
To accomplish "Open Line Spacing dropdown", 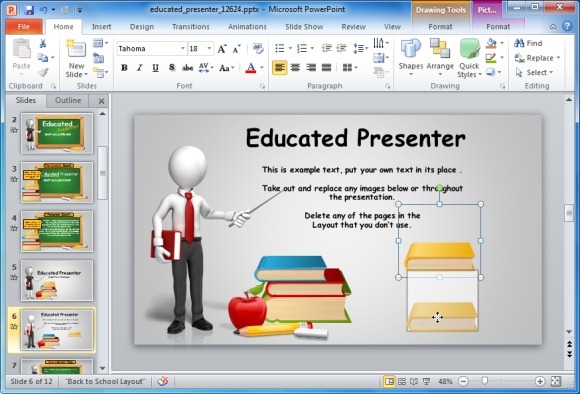I will coord(361,48).
